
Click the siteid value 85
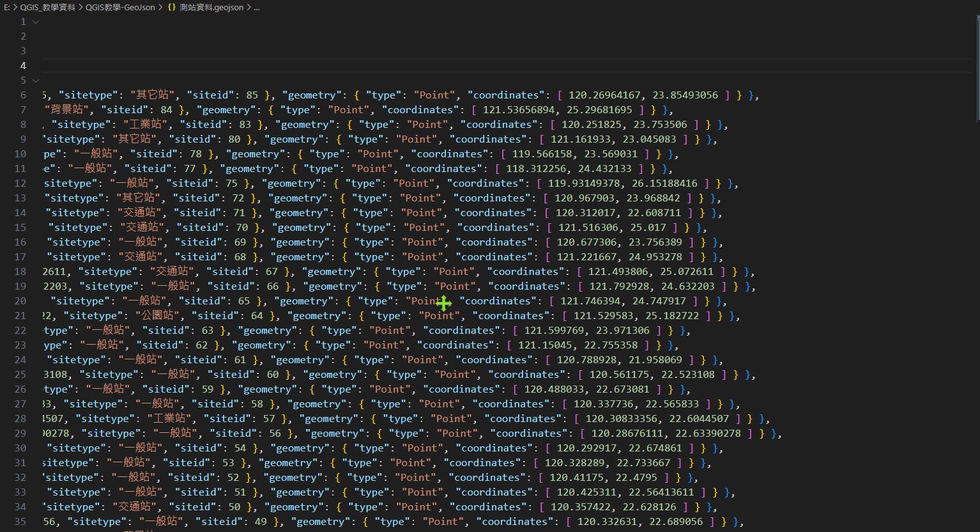[x=252, y=95]
